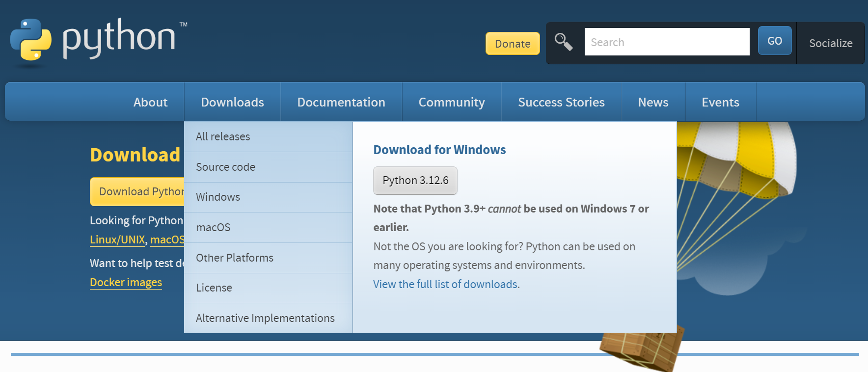
Task: Open the Documentation navigation menu
Action: pos(341,102)
